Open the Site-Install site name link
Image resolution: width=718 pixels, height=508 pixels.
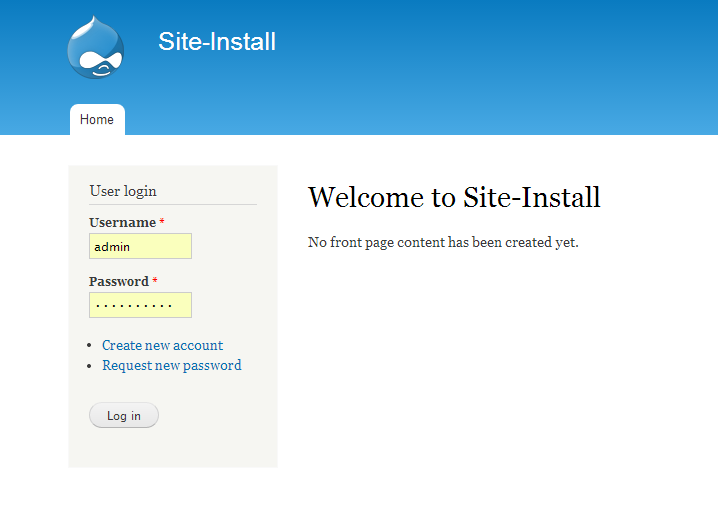coord(217,41)
